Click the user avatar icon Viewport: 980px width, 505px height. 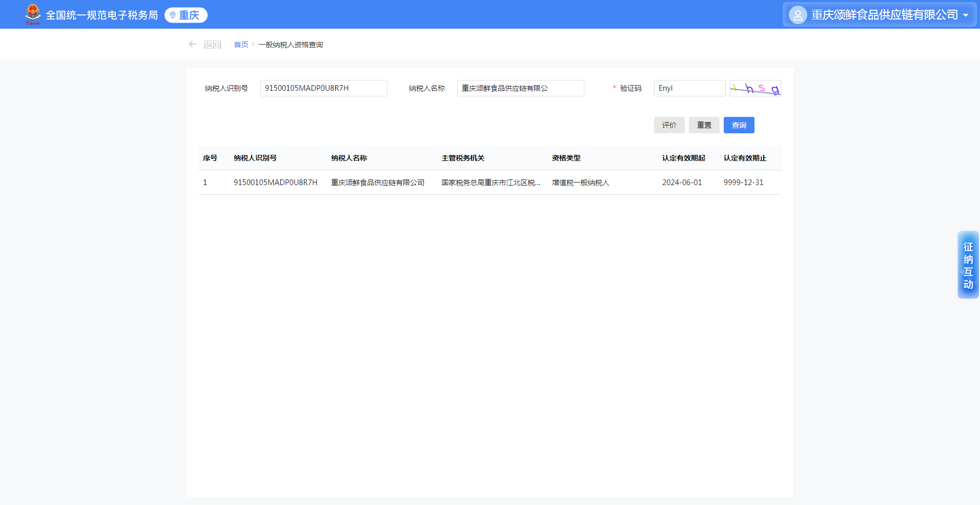point(798,15)
